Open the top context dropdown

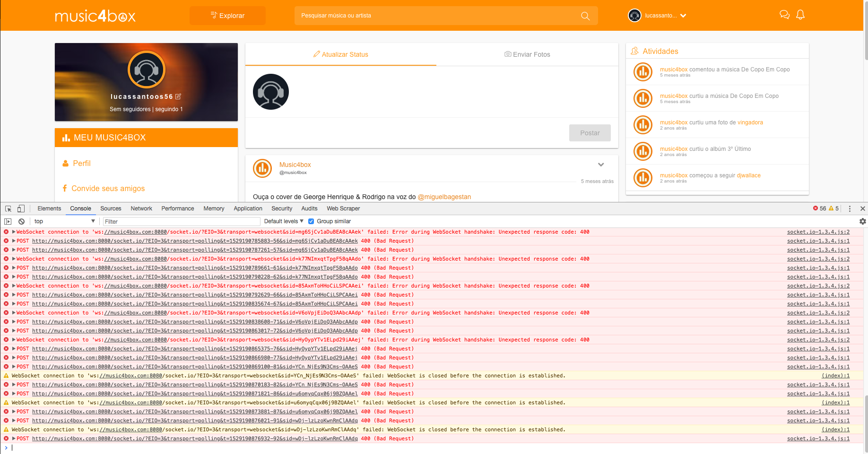65,221
